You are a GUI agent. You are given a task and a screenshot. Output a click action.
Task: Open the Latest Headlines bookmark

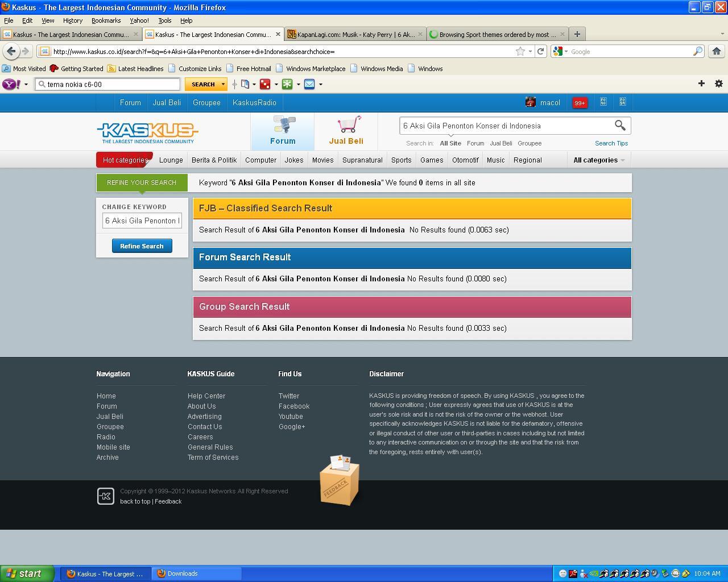click(135, 68)
